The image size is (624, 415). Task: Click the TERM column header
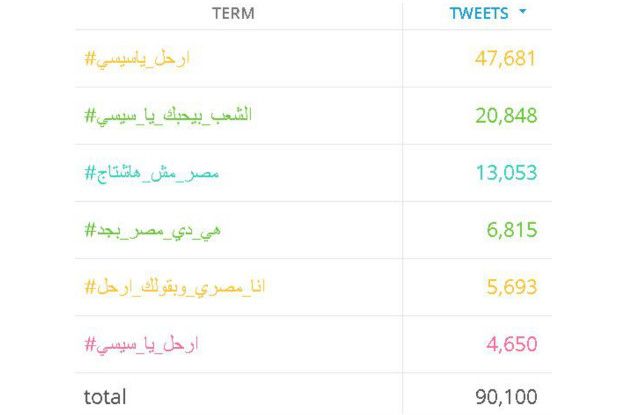click(233, 14)
